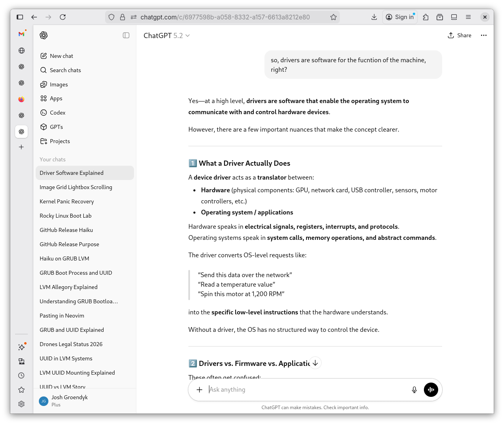Start voice mode with waveform button
504x425 pixels.
(431, 390)
